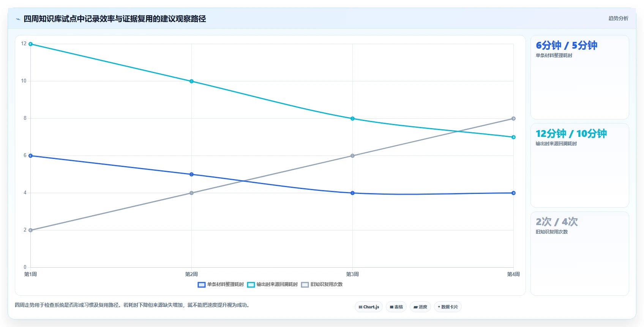Toggle the gray 旧知识复用次数 legend swatch
644x327 pixels.
click(305, 284)
